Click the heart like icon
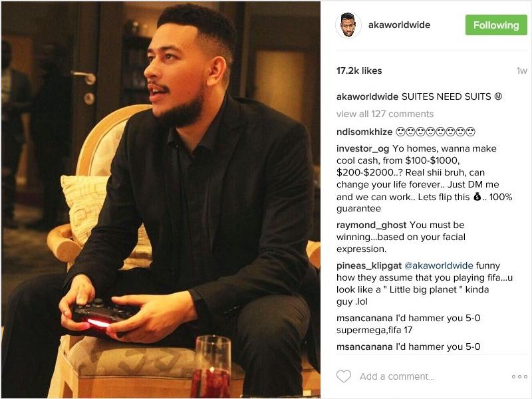Image resolution: width=532 pixels, height=399 pixels. 343,376
